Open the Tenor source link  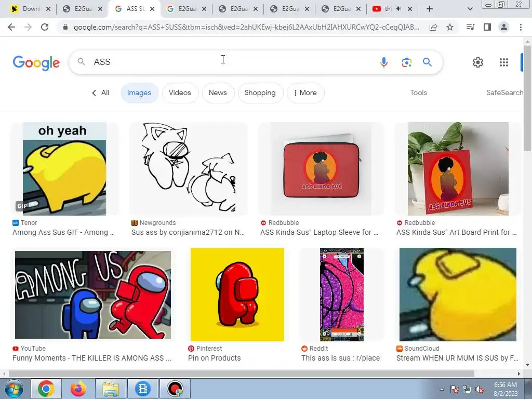[25, 222]
